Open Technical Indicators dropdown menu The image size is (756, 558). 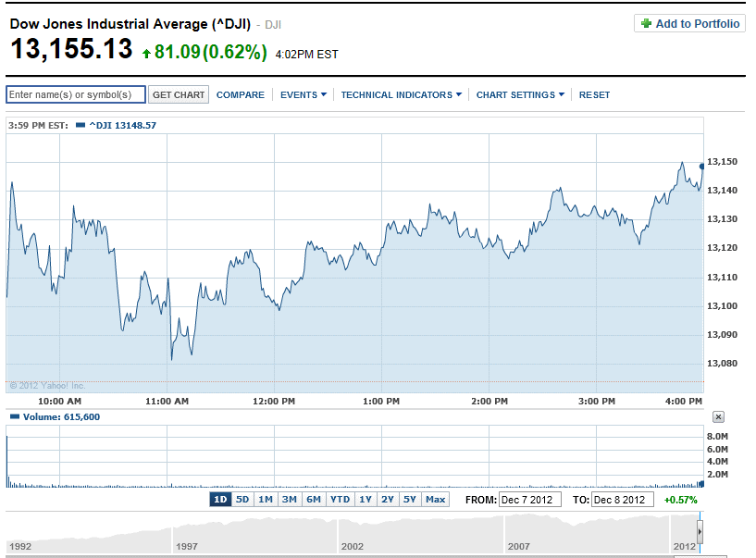(x=402, y=94)
